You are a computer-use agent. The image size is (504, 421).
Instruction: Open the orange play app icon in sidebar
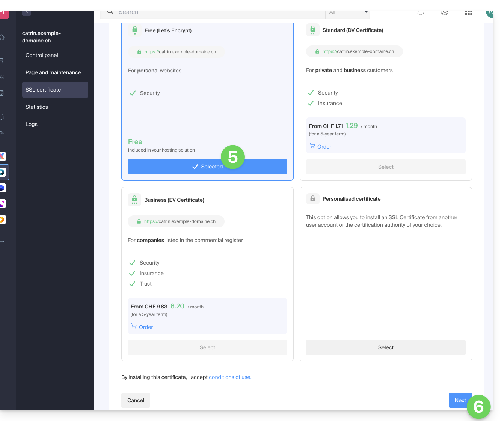[2, 220]
